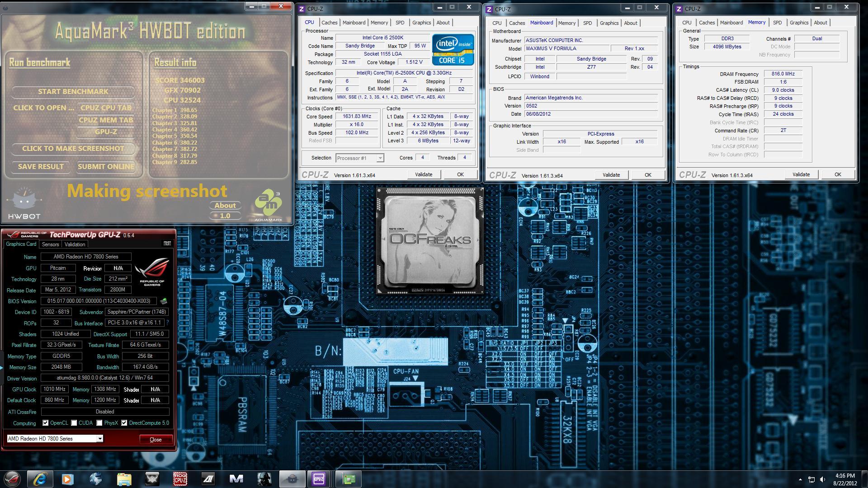Click the GPU-Z screenshot camera icon

(167, 244)
